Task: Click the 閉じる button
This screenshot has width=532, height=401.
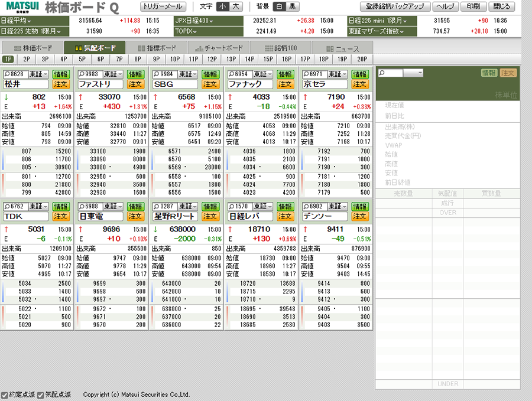Action: coord(502,6)
